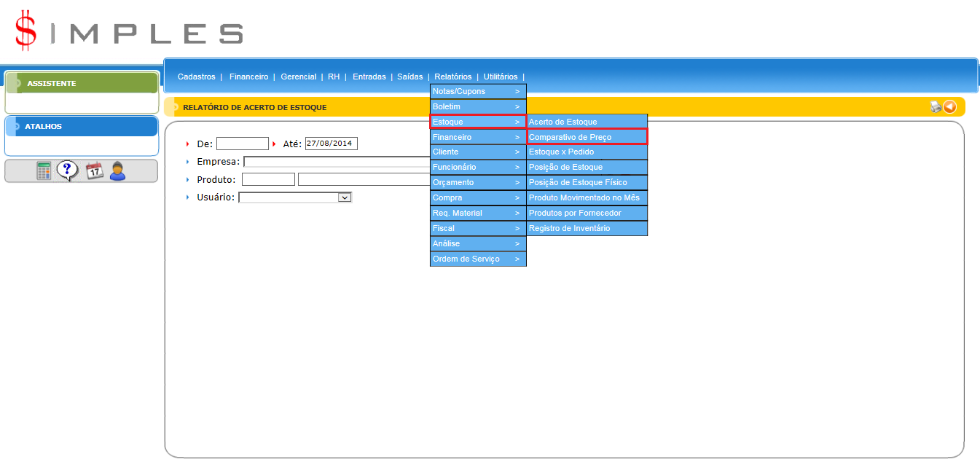Click the ASSISTENTE panel header
Viewport: 980px width, 462px height.
[x=82, y=83]
